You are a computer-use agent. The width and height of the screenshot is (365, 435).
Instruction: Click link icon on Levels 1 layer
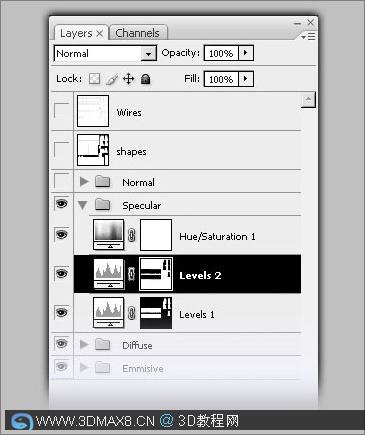click(x=132, y=313)
